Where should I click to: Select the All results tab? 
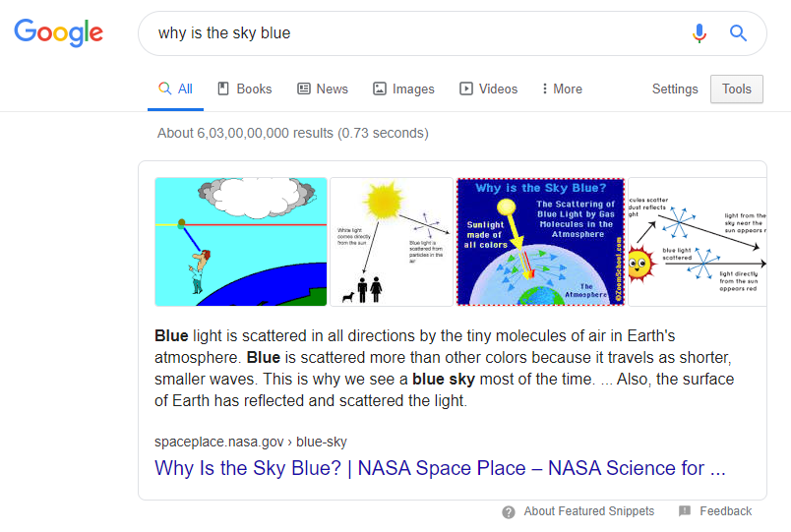click(x=176, y=89)
